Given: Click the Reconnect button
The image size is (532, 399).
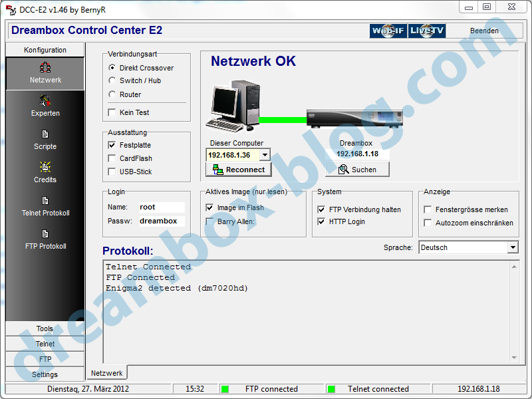Looking at the screenshot, I should pyautogui.click(x=239, y=170).
